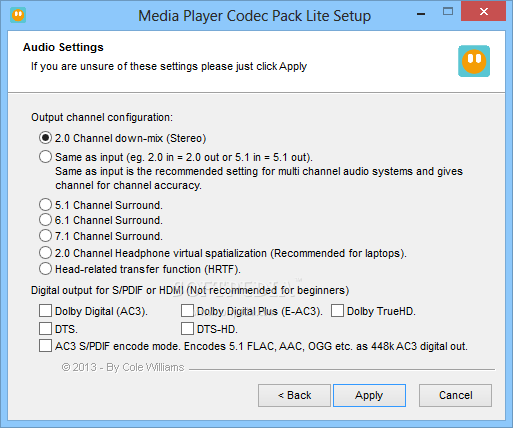Viewport: 513px width, 428px height.
Task: Click the Media Player Codec Pack Lite Setup title
Action: 255,16
